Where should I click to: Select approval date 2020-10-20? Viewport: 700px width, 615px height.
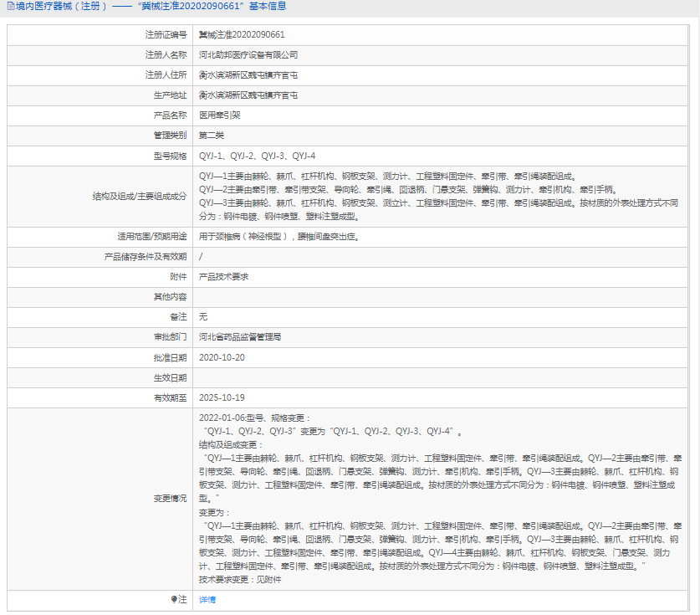click(x=222, y=357)
